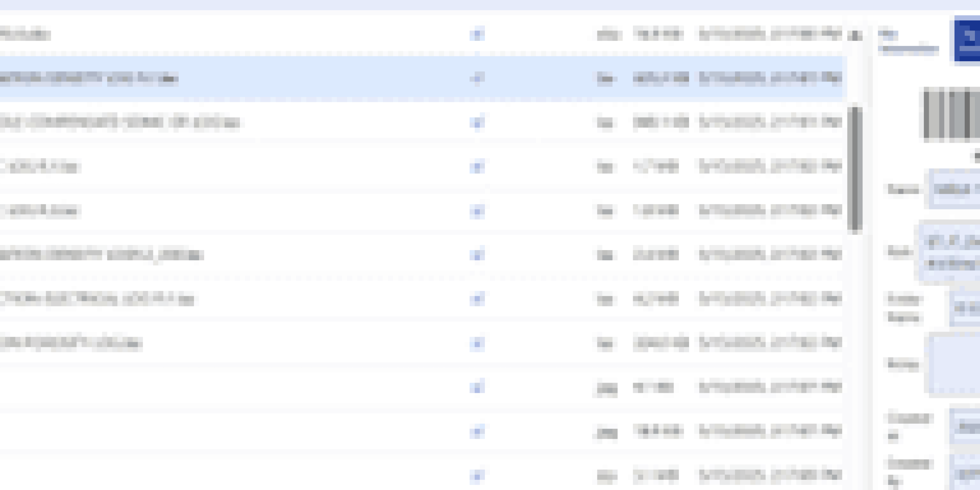Screen dimensions: 980x490
Task: Select the first file name in the list
Action: coord(25,34)
